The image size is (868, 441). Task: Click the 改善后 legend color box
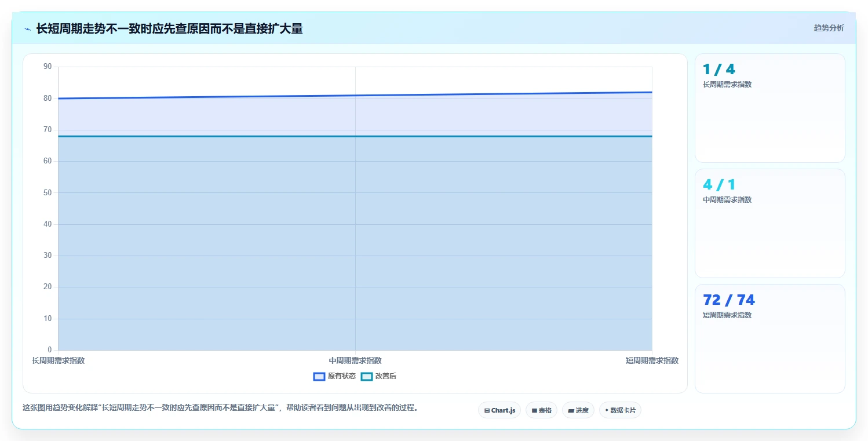click(x=367, y=376)
